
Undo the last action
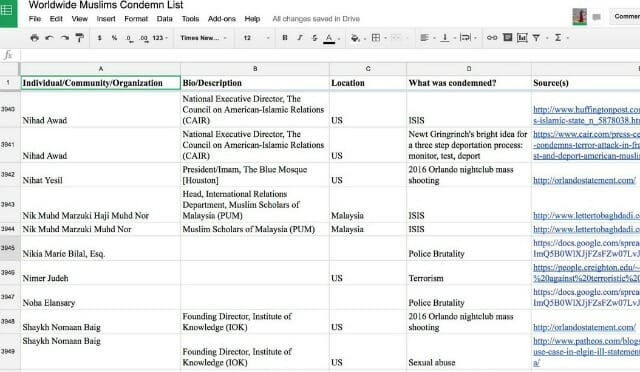[49, 38]
